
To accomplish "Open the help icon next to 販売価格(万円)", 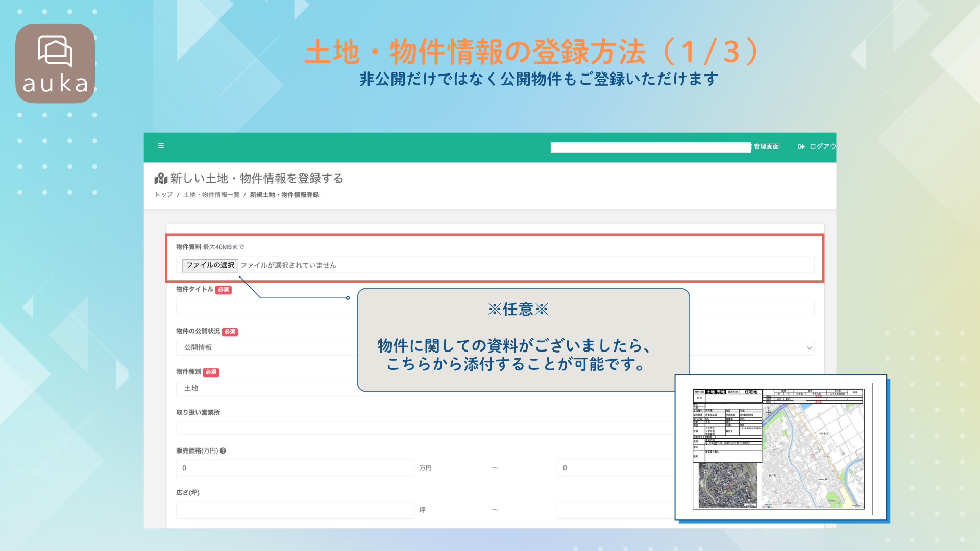I will tap(223, 451).
